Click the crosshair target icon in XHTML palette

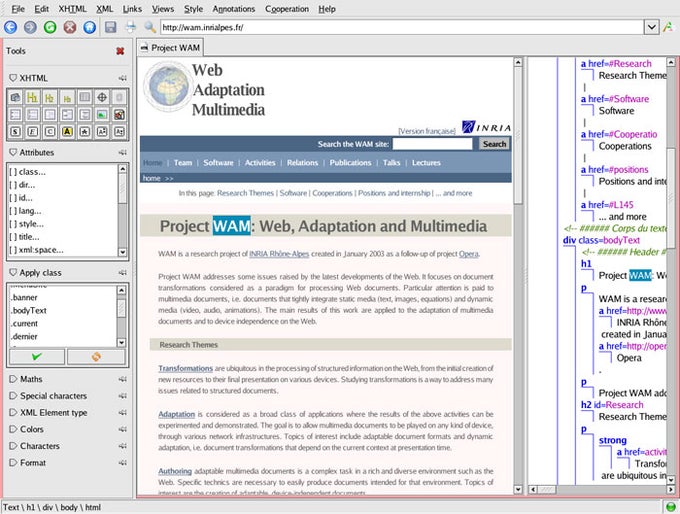point(102,97)
